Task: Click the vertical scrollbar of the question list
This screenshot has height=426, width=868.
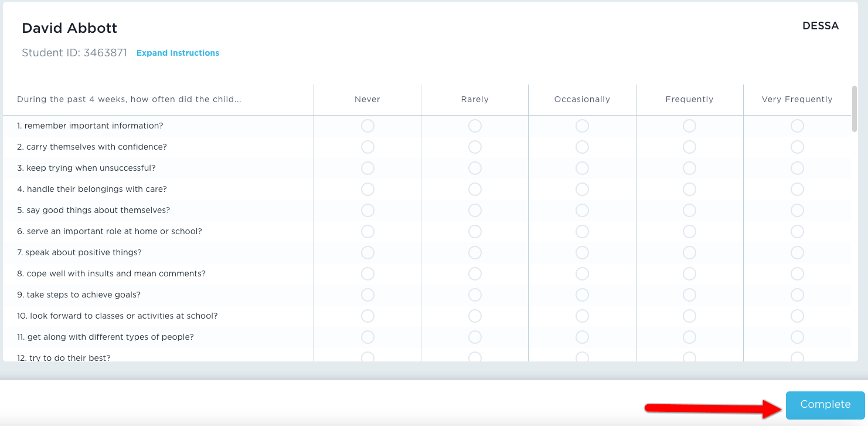Action: (x=855, y=109)
